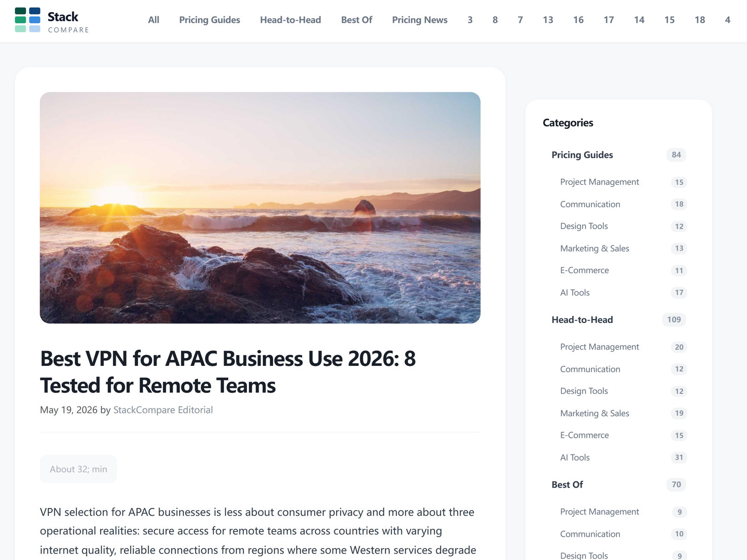The height and width of the screenshot is (560, 747).
Task: Open Communication under sidebar Head-to-Head
Action: coord(590,369)
